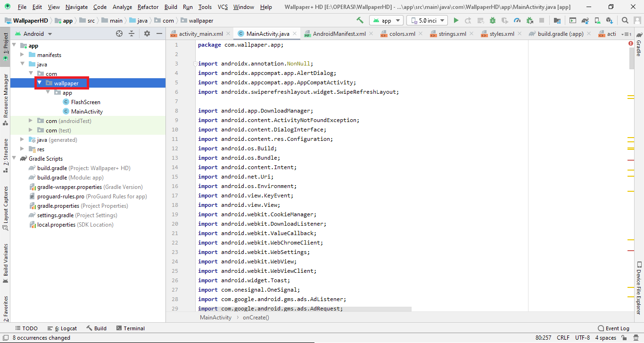
Task: Click the Collapse All icon in Project panel
Action: [x=132, y=33]
